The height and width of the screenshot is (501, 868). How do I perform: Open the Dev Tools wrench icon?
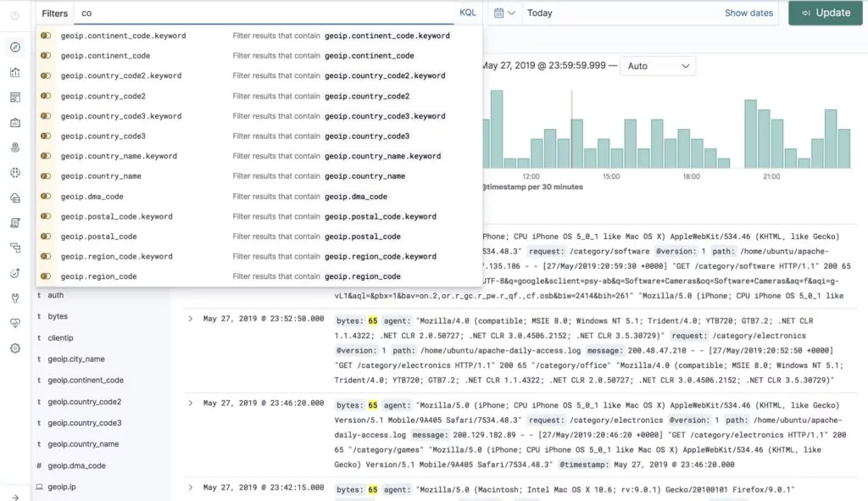(15, 298)
